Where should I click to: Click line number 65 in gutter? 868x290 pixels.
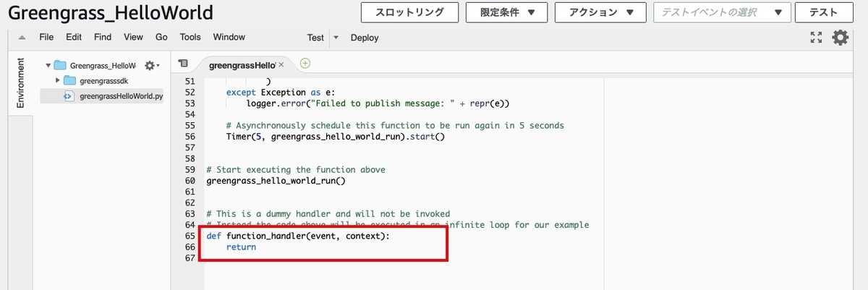[190, 236]
